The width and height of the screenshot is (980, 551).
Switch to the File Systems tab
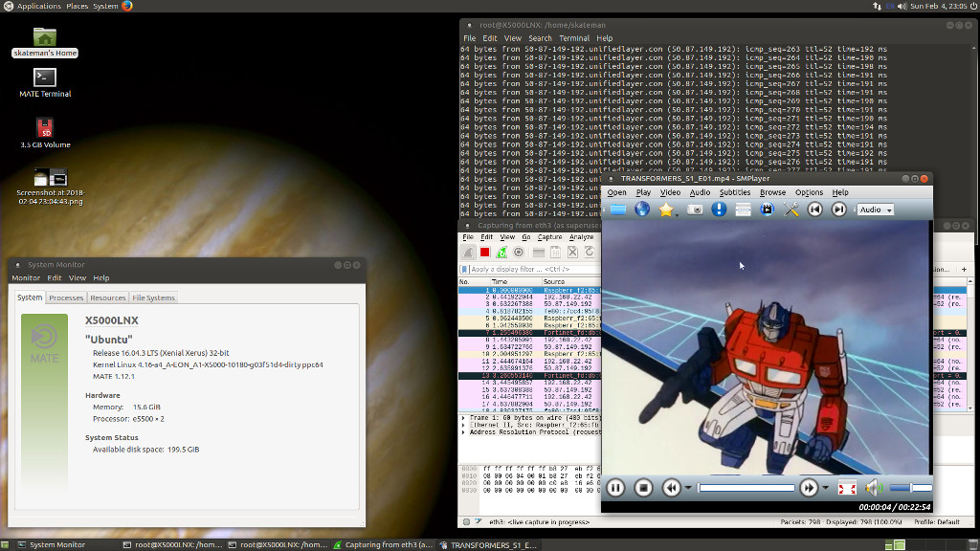(154, 298)
